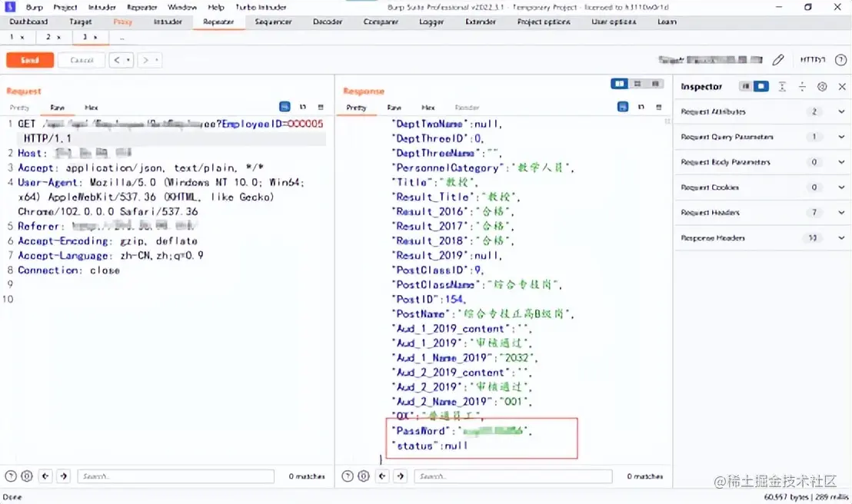Edit target with the pencil icon

tap(778, 60)
